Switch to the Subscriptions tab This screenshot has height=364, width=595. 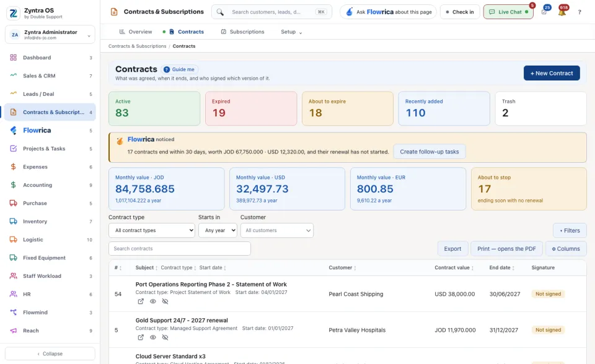[242, 32]
